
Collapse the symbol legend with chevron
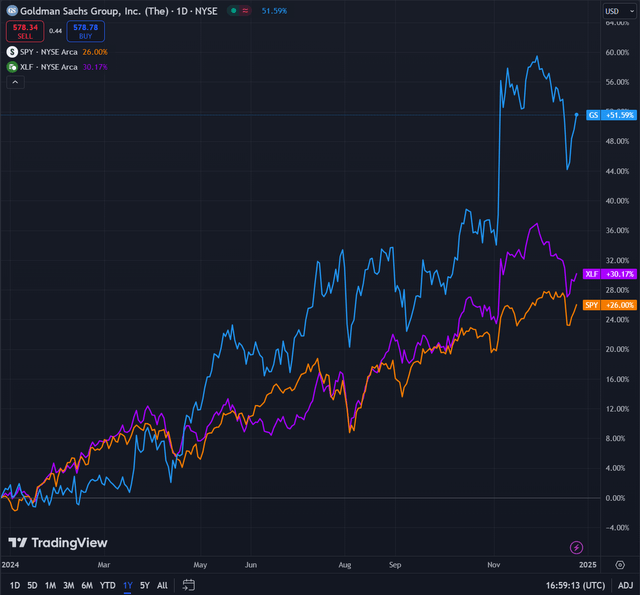click(15, 82)
